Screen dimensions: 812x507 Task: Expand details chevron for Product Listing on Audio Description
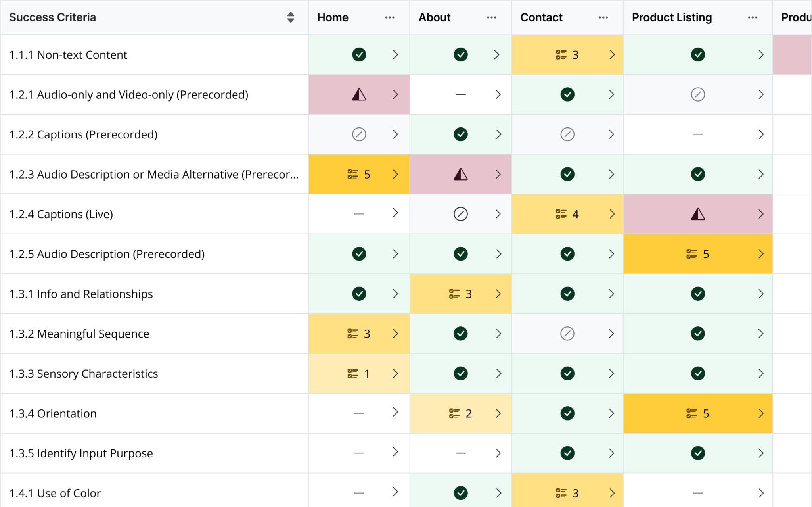pyautogui.click(x=761, y=254)
